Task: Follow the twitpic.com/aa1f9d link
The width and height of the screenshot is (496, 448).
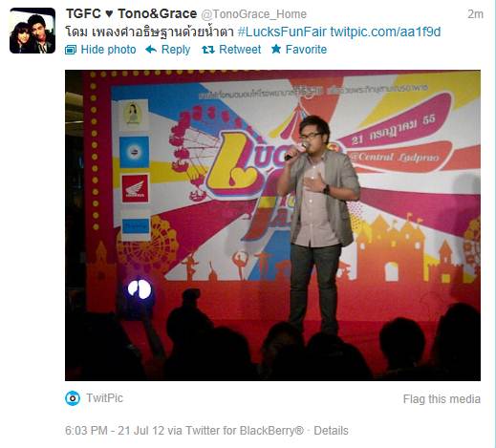Action: (385, 32)
